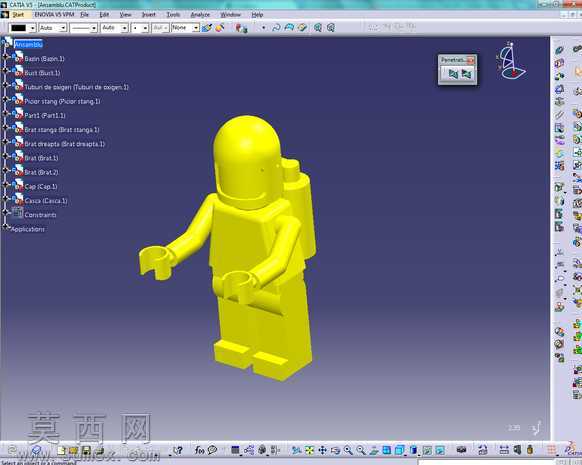582x465 pixels.
Task: Click the 3D compass in the viewport
Action: coord(511,60)
